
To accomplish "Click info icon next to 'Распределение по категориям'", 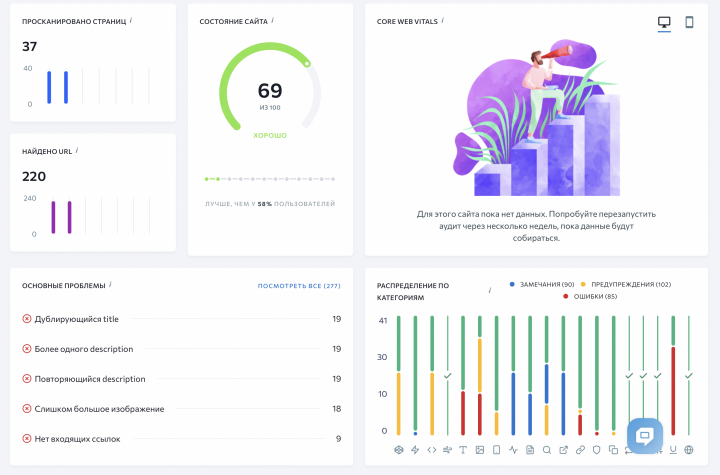I will click(x=490, y=290).
